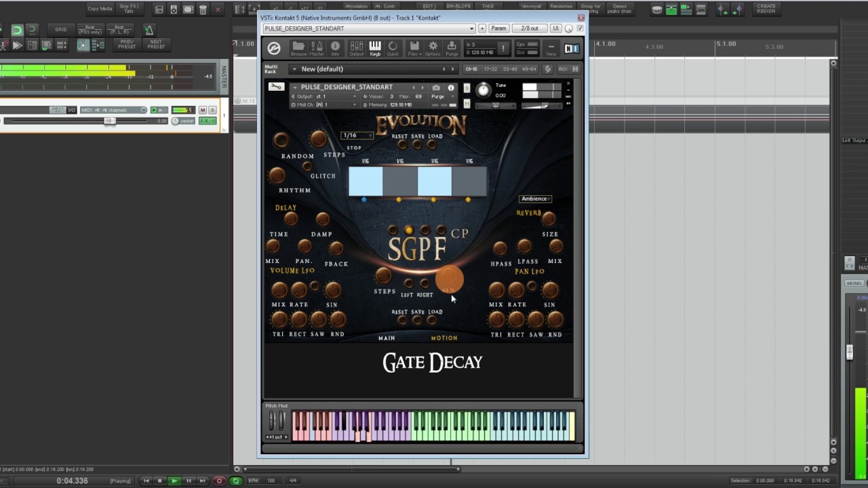Image resolution: width=868 pixels, height=488 pixels.
Task: Click the Tune knob in instrument header
Action: 483,90
